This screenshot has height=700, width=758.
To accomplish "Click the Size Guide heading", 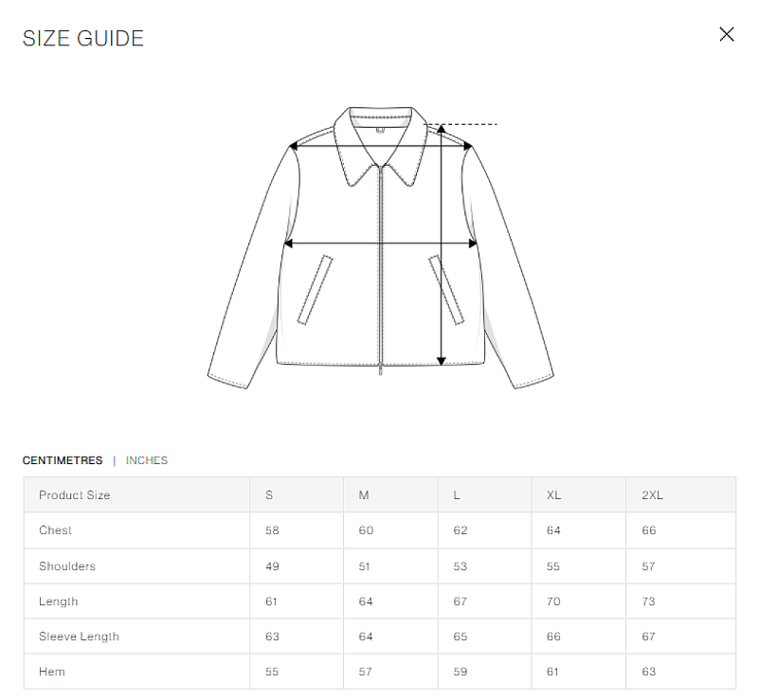I will [83, 38].
